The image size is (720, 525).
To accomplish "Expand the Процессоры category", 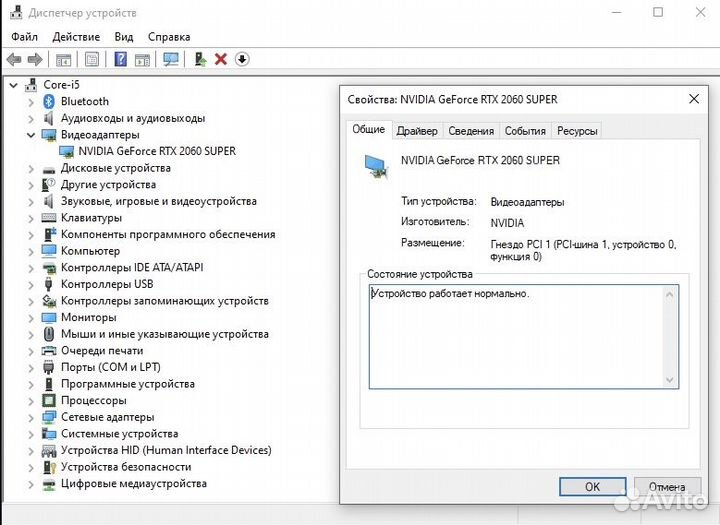I will pyautogui.click(x=30, y=401).
